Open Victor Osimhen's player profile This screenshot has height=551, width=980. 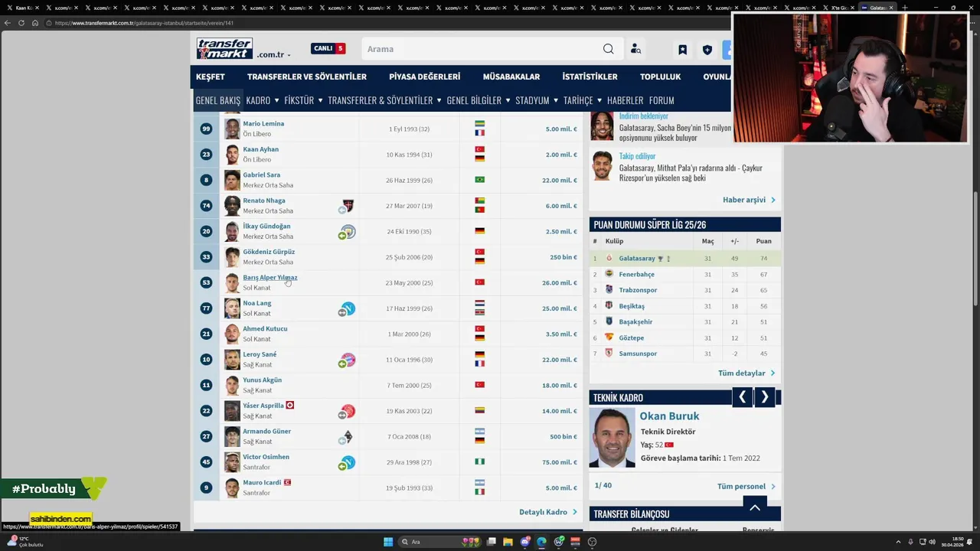click(266, 457)
